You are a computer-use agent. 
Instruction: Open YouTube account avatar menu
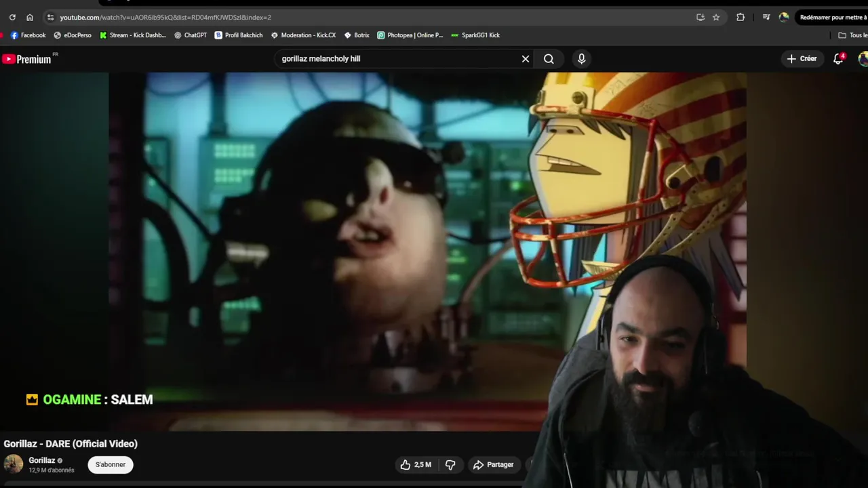tap(863, 59)
